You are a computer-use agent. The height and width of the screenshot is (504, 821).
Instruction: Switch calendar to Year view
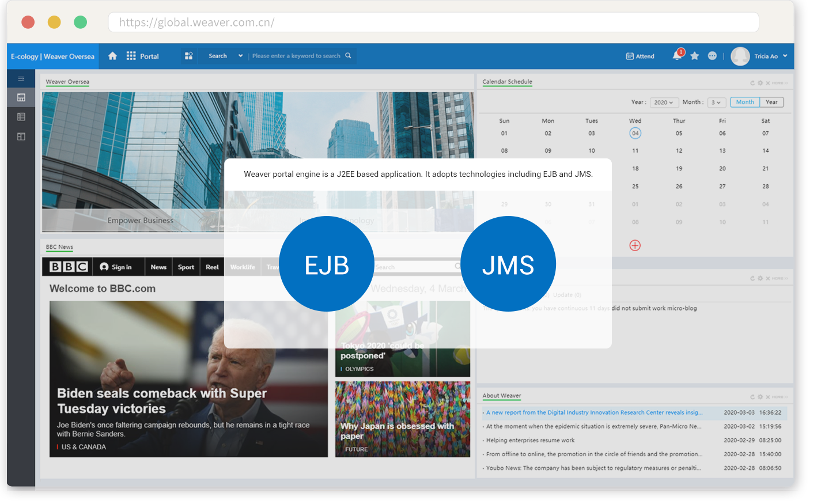(771, 102)
